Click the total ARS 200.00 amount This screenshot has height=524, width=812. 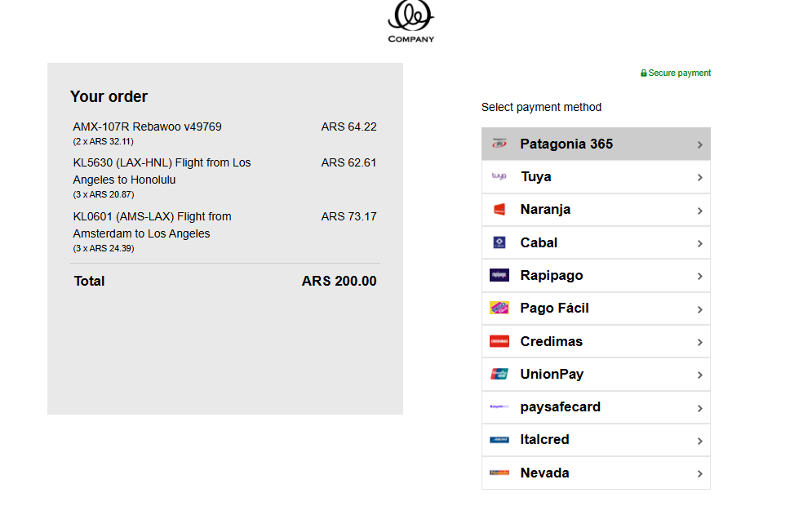[x=339, y=281]
